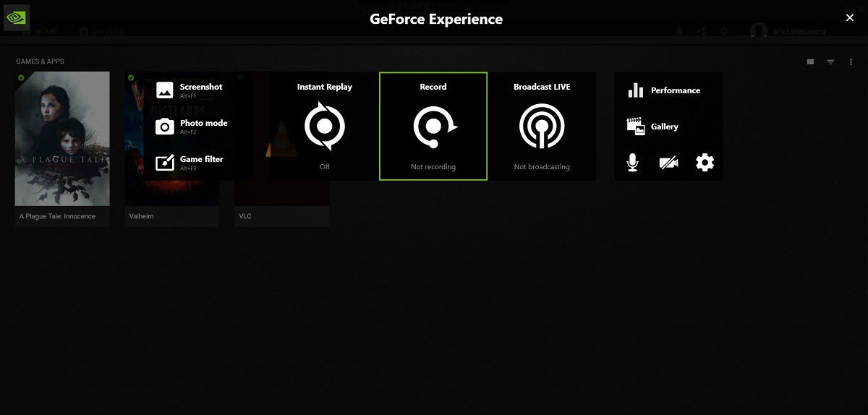Screen dimensions: 868x415
Task: Click the NVIDIA logo icon
Action: coord(16,17)
